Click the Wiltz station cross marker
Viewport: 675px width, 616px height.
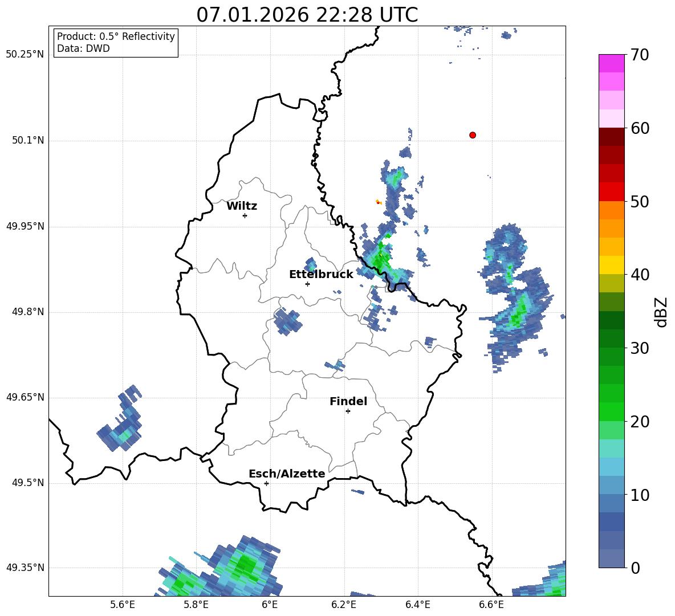click(245, 215)
